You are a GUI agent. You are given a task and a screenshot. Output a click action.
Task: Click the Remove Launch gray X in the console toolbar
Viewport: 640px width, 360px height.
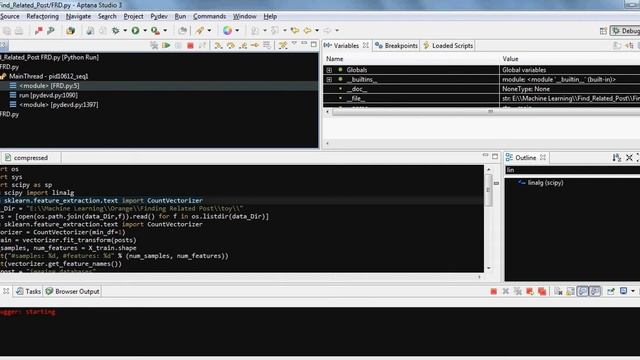(506, 291)
